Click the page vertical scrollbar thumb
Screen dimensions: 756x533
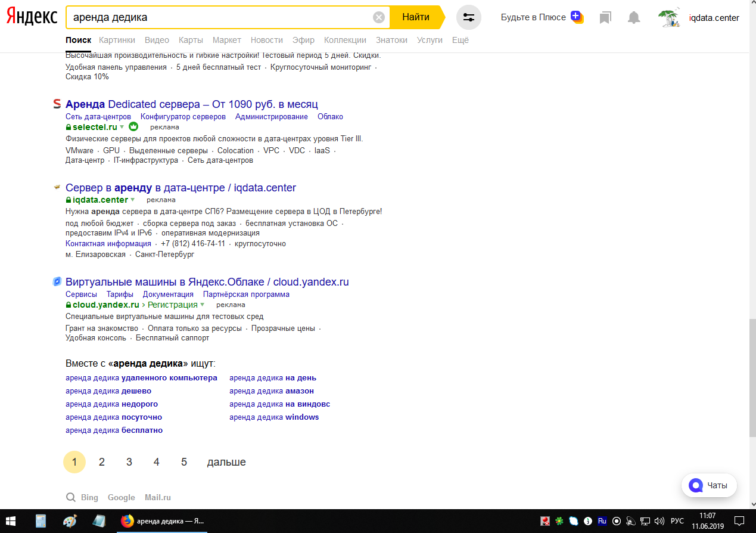pos(752,379)
